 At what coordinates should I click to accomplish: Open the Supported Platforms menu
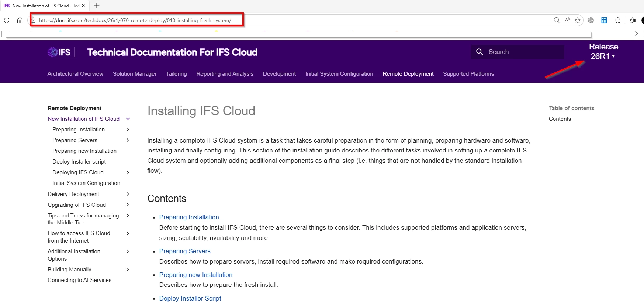coord(468,74)
